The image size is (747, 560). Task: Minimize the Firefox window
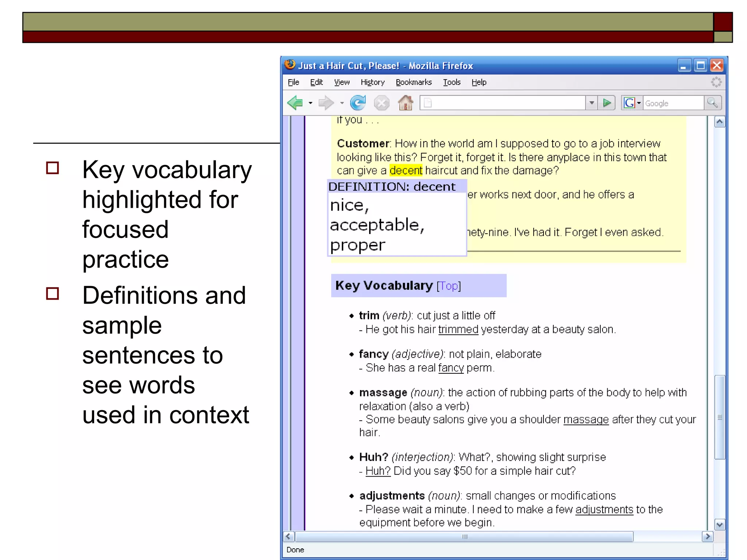tap(684, 66)
